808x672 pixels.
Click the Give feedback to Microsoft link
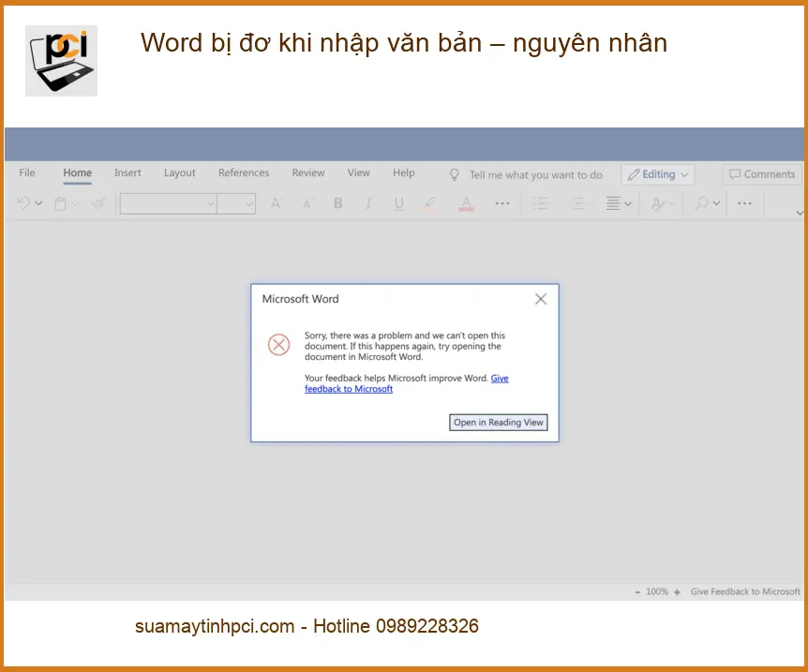pos(406,383)
